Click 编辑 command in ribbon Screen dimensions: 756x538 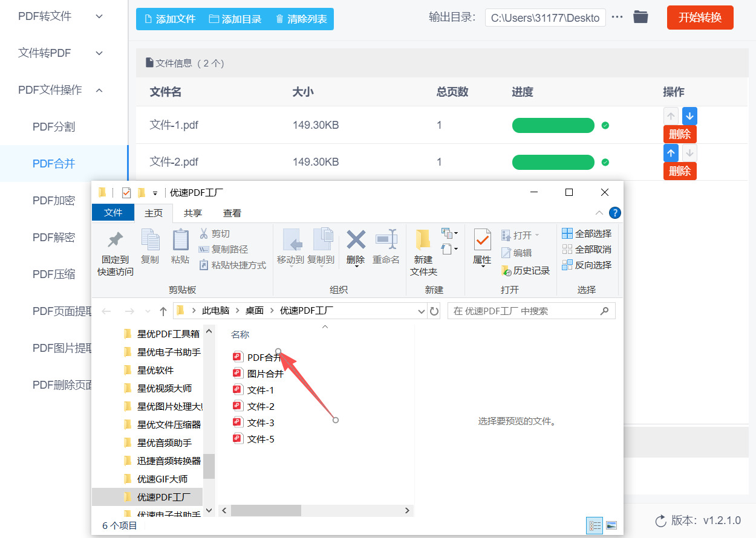516,253
